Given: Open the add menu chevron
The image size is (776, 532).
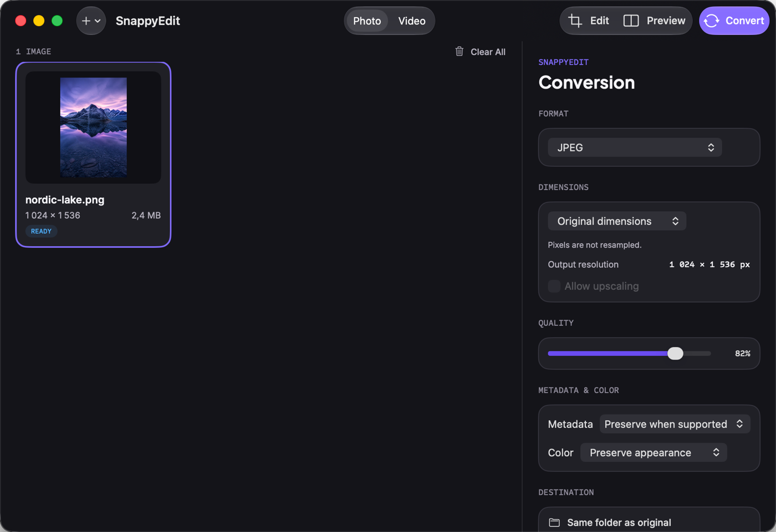Looking at the screenshot, I should coord(98,21).
